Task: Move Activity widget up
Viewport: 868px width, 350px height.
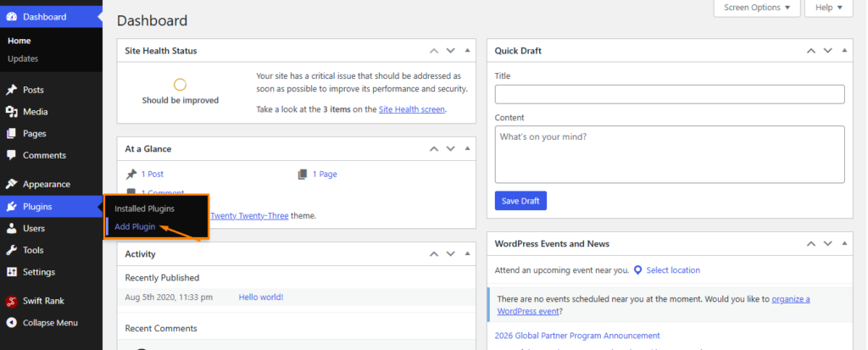Action: pos(434,254)
